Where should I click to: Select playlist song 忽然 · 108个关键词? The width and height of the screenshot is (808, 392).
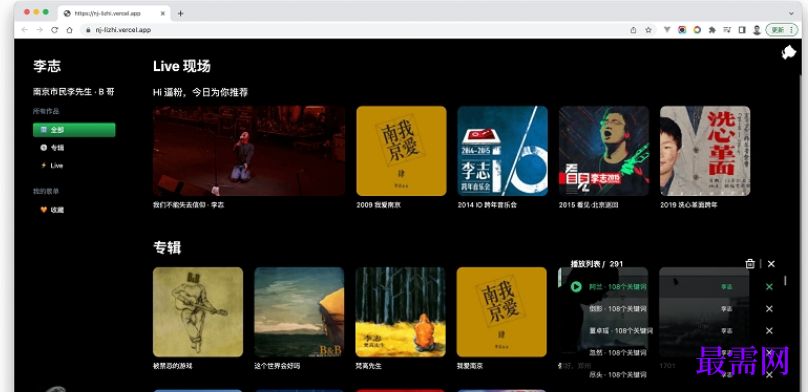[618, 353]
